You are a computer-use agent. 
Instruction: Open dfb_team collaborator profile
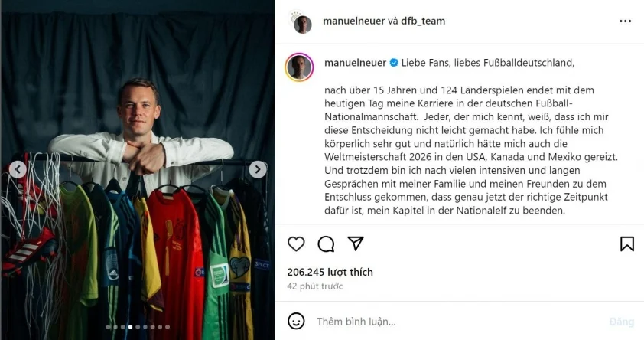pos(423,21)
